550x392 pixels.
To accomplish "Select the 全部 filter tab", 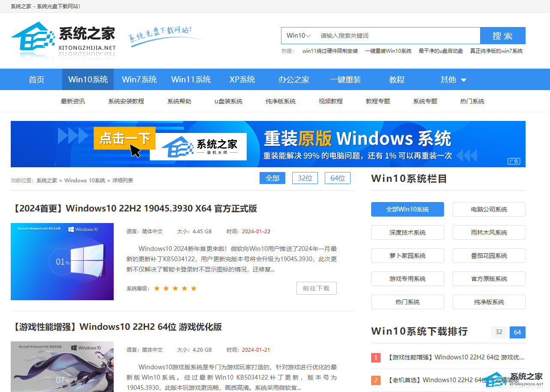I will pos(272,178).
